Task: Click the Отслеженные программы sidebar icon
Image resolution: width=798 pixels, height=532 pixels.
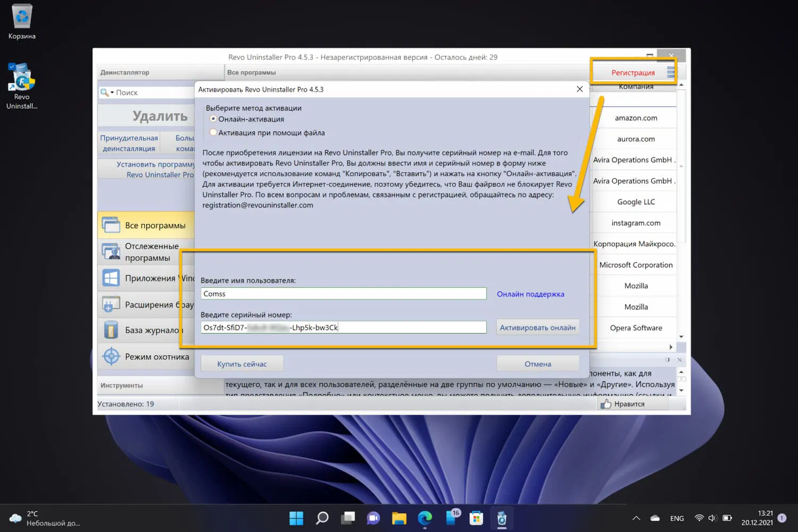Action: click(x=111, y=252)
